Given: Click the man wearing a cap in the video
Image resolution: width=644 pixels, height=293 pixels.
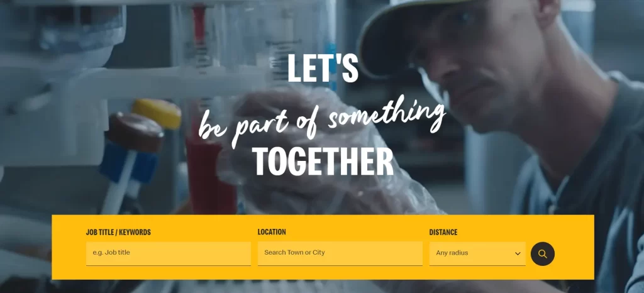Looking at the screenshot, I should (x=513, y=102).
